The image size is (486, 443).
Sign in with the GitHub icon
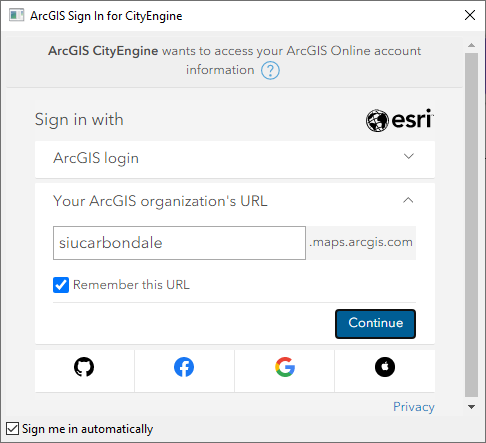coord(84,367)
